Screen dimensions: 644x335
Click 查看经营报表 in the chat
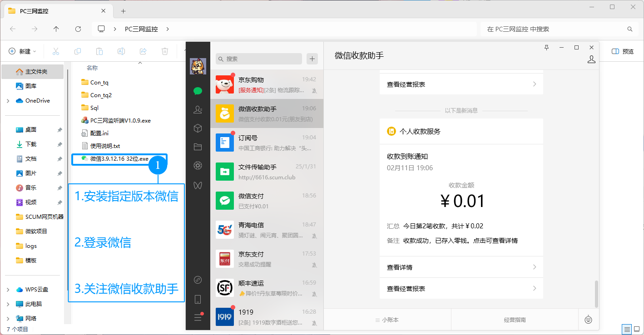pos(461,288)
